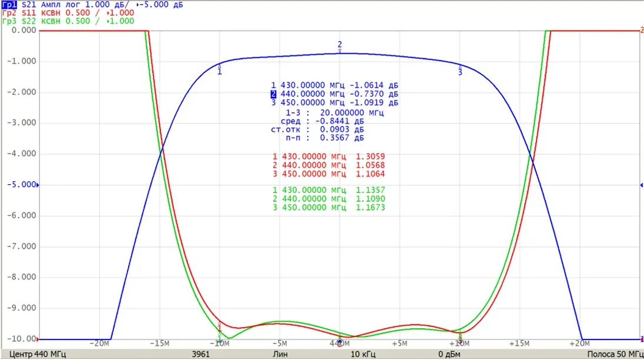This screenshot has height=360, width=644.
Task: Click the red S11 readout with value 1.3059
Action: point(328,156)
